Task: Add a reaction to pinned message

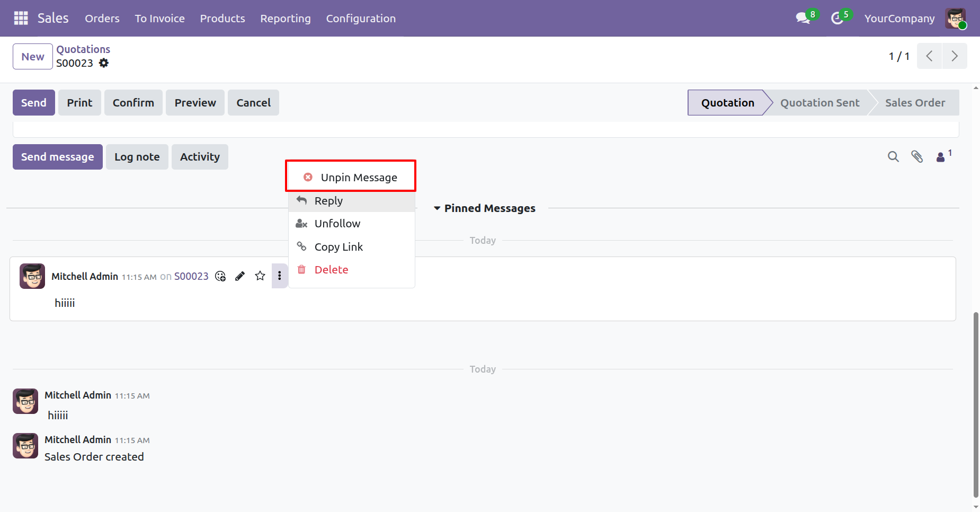Action: pyautogui.click(x=220, y=276)
